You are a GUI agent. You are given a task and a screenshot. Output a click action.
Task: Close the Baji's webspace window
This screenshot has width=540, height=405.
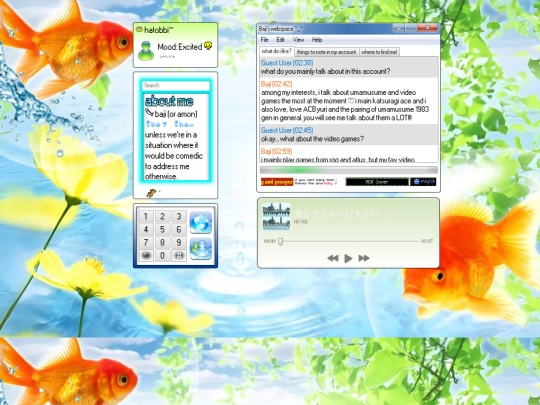click(428, 28)
